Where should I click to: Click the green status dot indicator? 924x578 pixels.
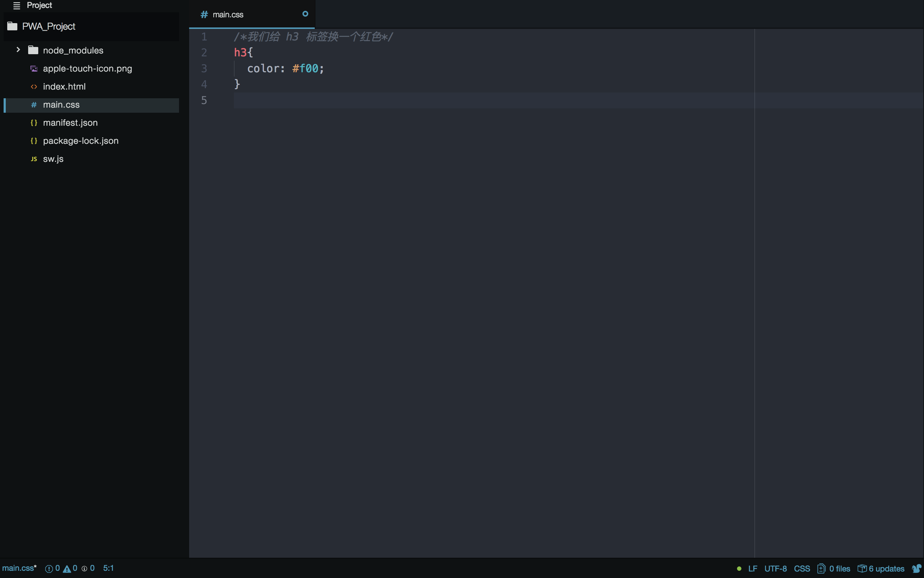click(739, 569)
